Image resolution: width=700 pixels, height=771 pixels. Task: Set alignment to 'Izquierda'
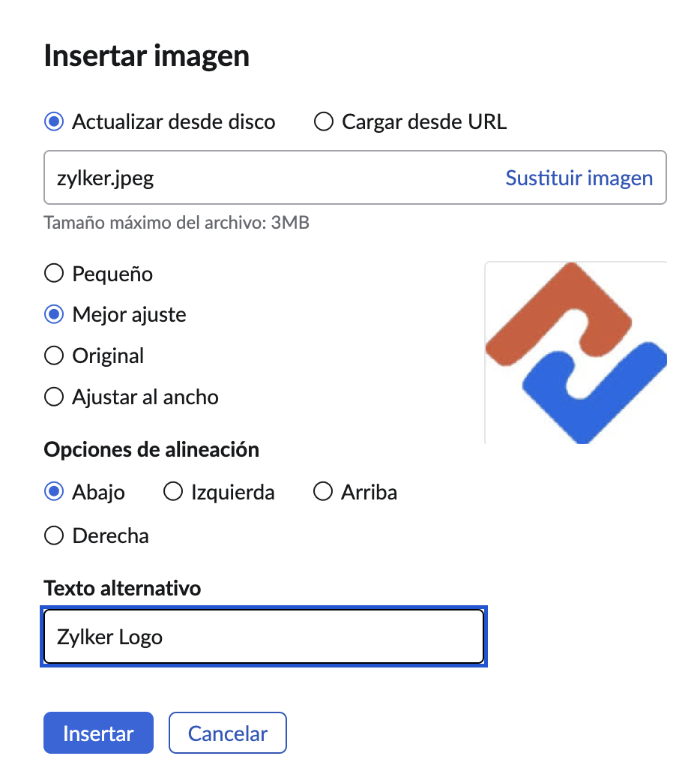click(x=173, y=492)
